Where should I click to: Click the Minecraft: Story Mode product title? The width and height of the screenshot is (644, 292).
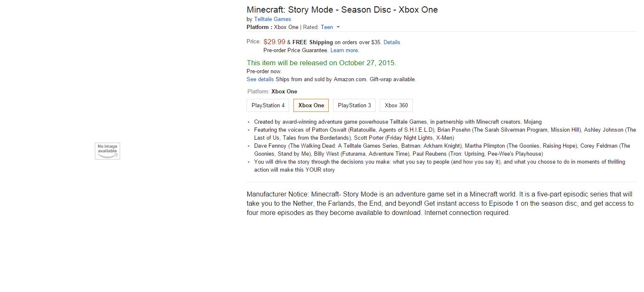click(x=342, y=10)
